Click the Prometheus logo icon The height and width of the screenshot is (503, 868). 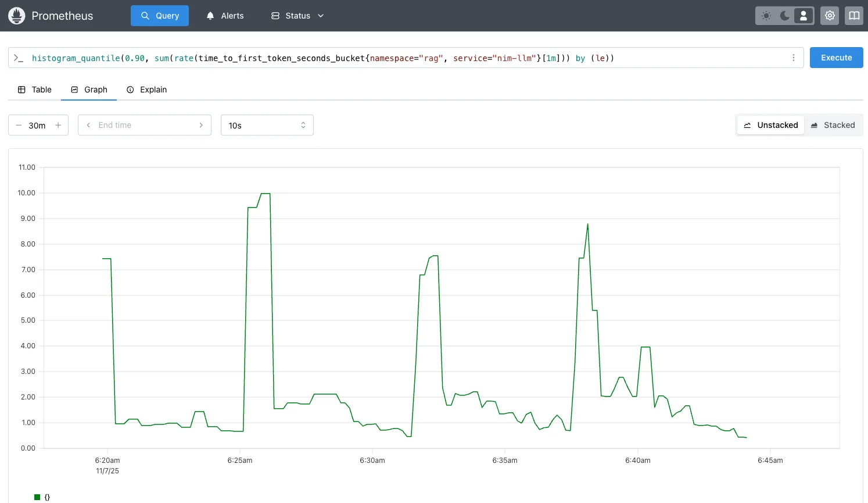[17, 16]
